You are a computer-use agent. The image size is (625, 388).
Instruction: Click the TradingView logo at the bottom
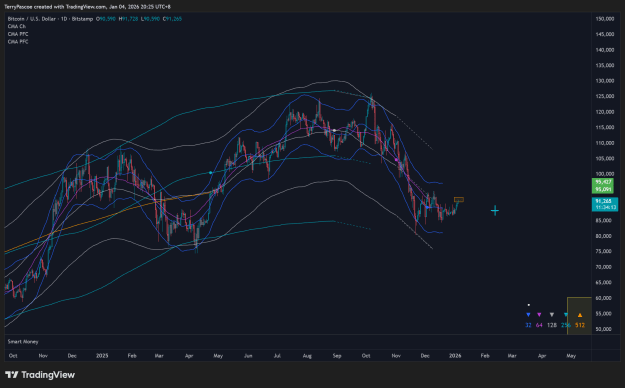(40, 375)
